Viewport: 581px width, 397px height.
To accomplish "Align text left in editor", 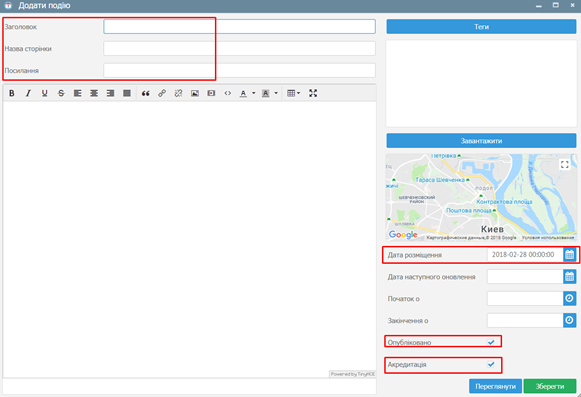I will coord(77,93).
